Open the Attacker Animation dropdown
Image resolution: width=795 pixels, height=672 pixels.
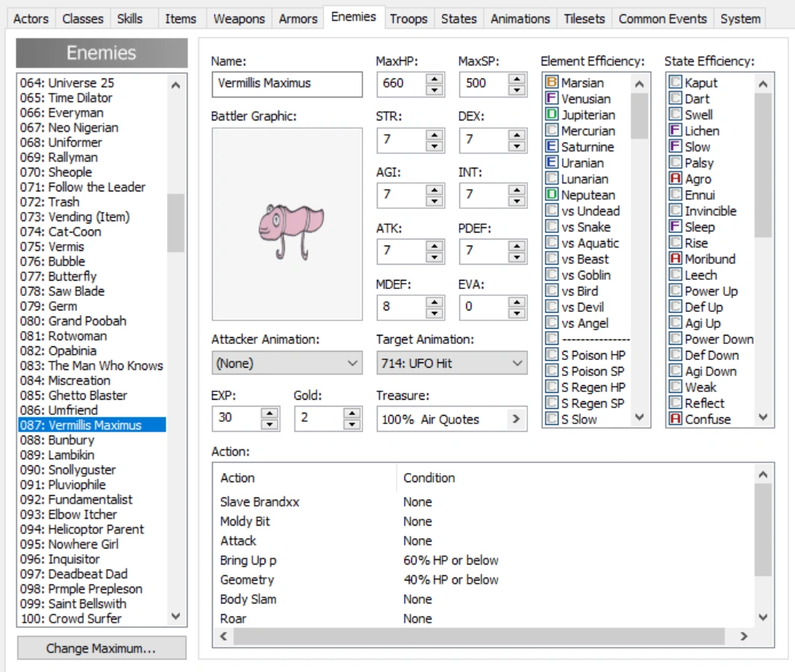point(287,363)
